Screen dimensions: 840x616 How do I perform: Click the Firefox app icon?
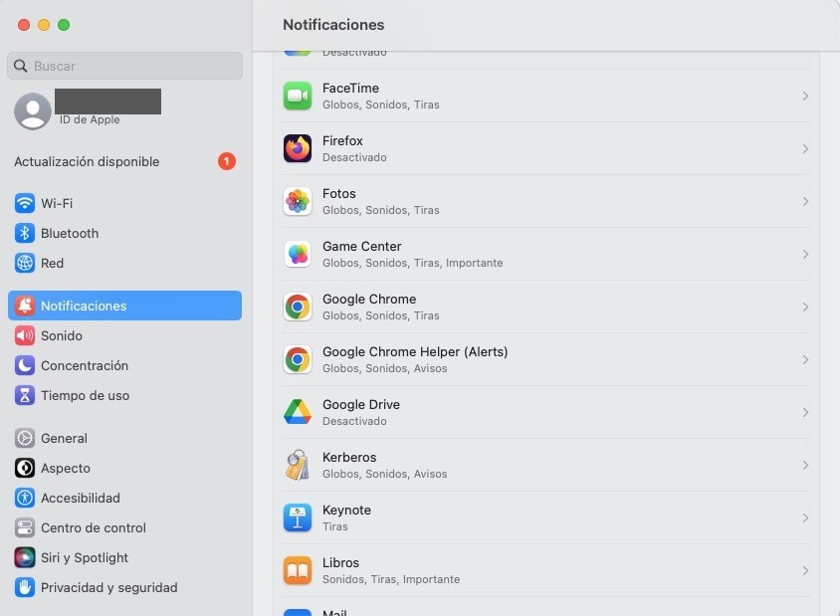click(298, 148)
